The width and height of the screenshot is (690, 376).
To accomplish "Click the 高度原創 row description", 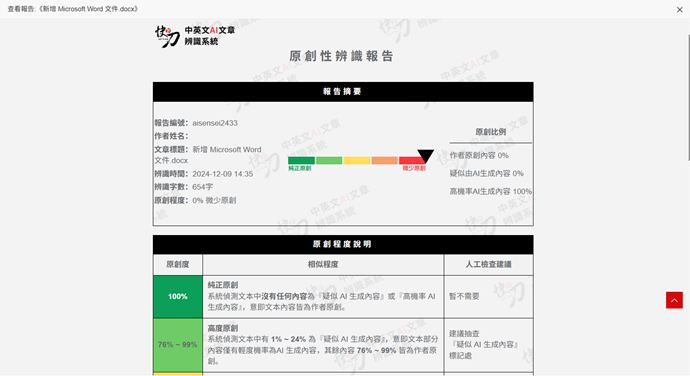I will tap(323, 345).
